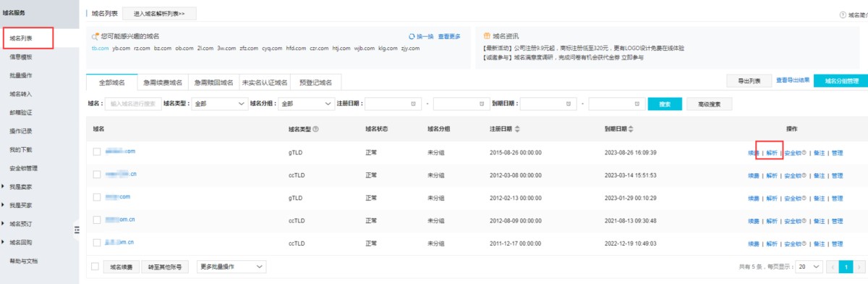Click the 换一换 refresh icon
868x284 pixels.
tap(412, 35)
